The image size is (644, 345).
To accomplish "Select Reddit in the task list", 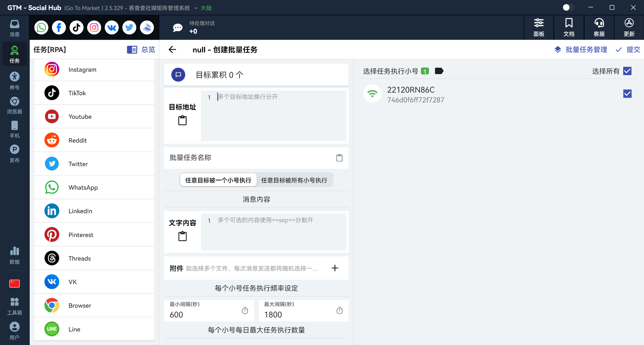I will coord(94,140).
